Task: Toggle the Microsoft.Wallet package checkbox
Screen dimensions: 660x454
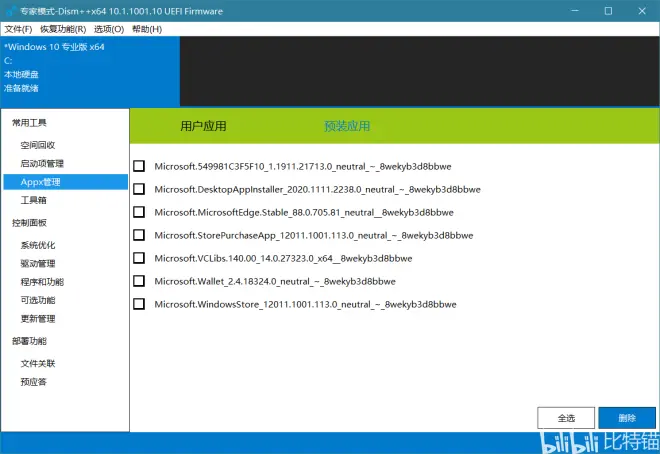Action: click(x=139, y=281)
